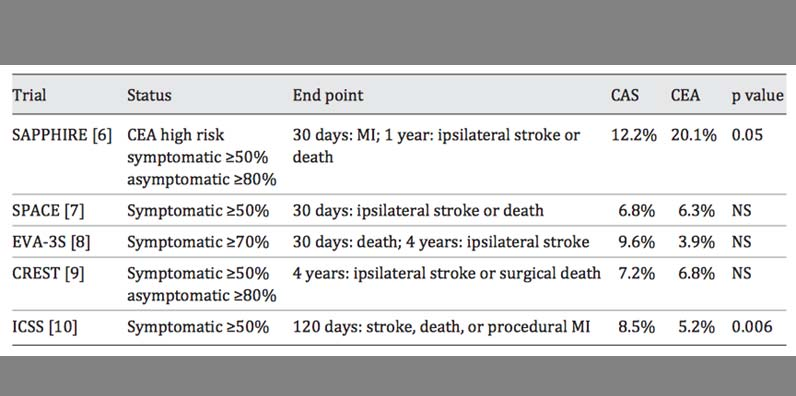Open the CREST [9] reference
The image size is (796, 396).
[49, 274]
